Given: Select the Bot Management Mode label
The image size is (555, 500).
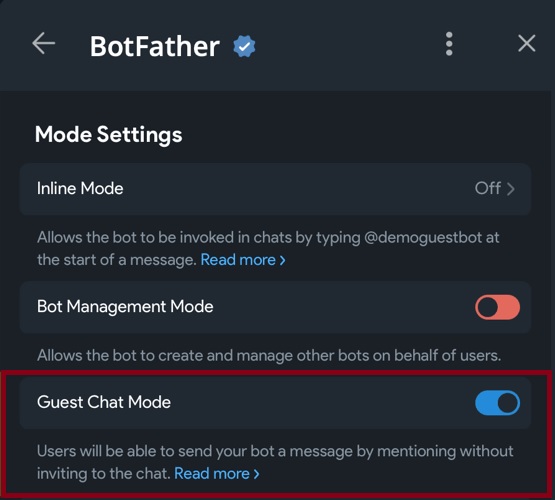Looking at the screenshot, I should tap(125, 306).
